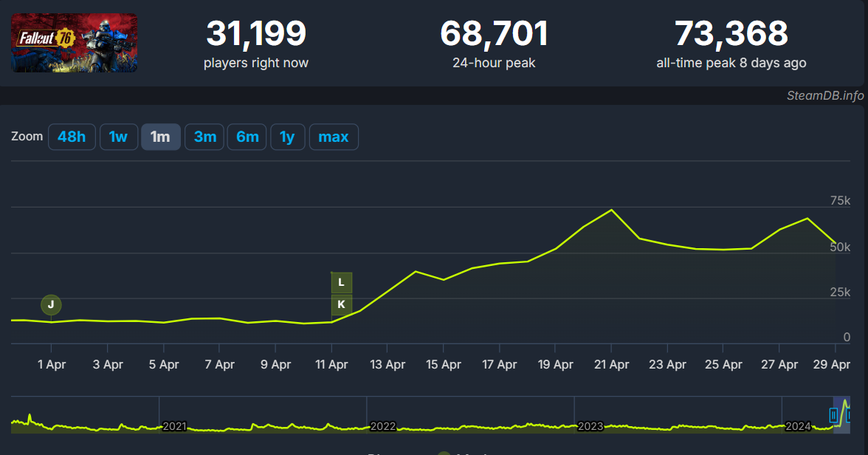Jump to 2022 in the navigator timeline
Screen dimensions: 868x455
tap(382, 426)
